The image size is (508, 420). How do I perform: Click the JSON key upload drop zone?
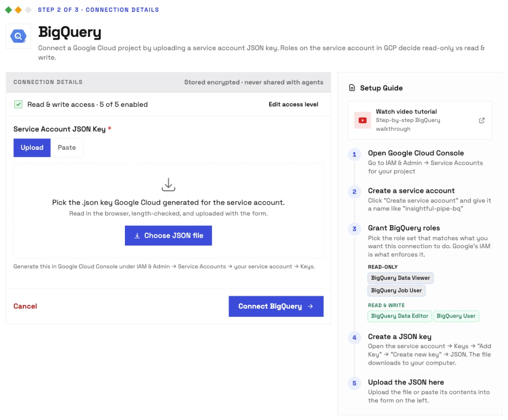(x=168, y=211)
